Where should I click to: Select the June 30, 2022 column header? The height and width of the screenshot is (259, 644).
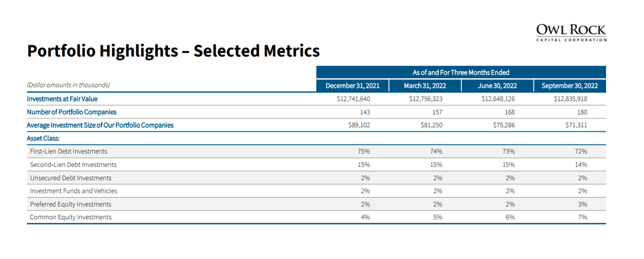click(x=497, y=86)
